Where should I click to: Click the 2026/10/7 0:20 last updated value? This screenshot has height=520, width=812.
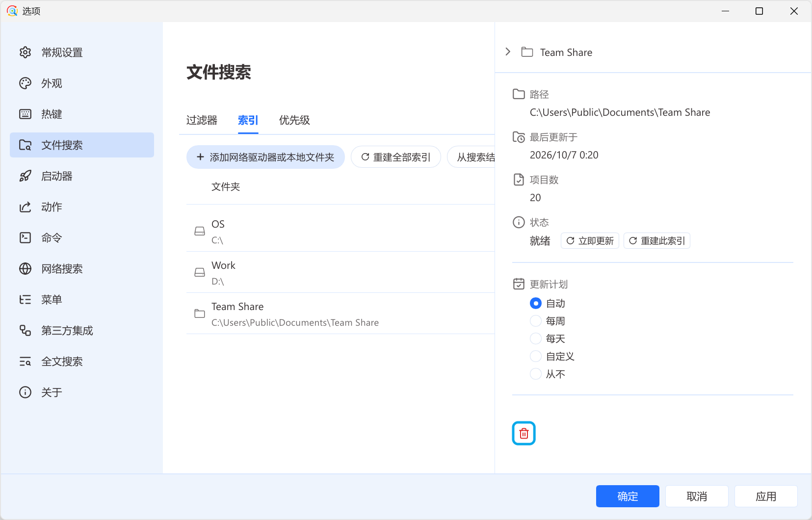coord(564,155)
